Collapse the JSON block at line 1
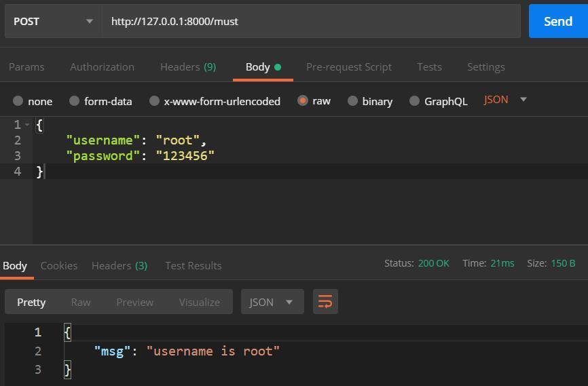588x386 pixels. coord(27,124)
